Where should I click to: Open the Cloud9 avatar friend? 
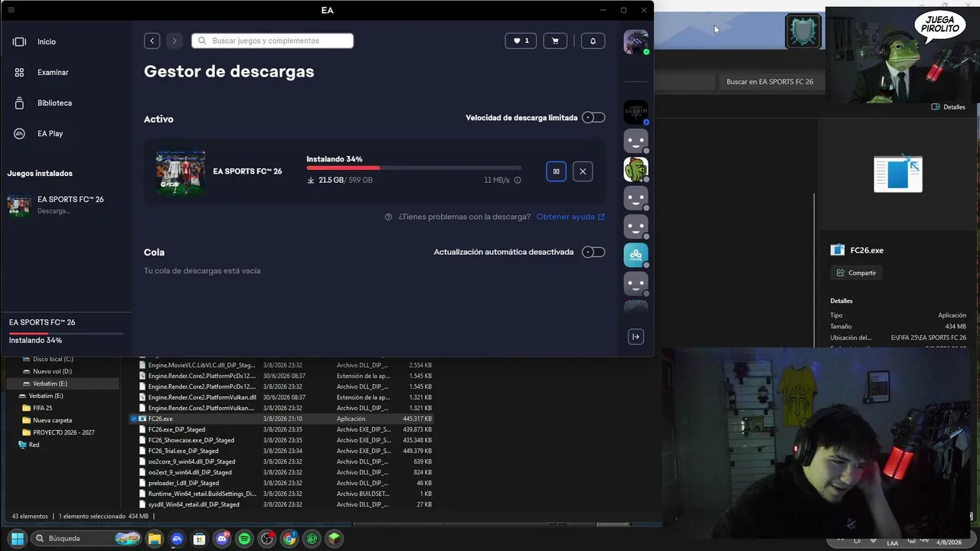tap(635, 255)
